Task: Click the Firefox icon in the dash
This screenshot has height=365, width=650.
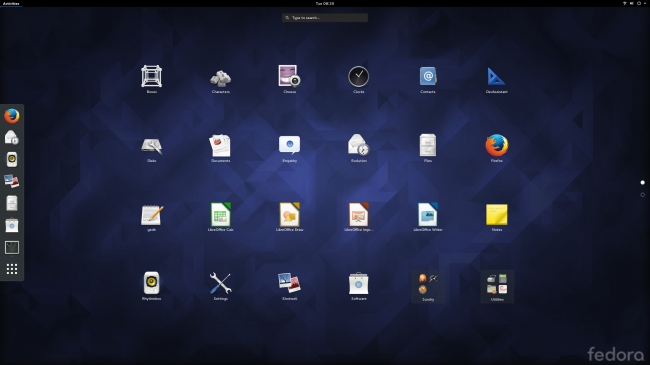Action: [x=12, y=116]
